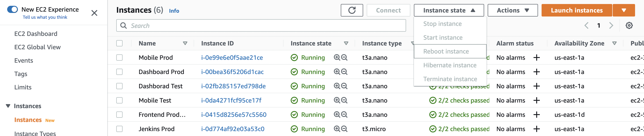Click the zoom-in filter icon for Mobile Prod
Screen dimensions: 644x136
click(x=337, y=58)
